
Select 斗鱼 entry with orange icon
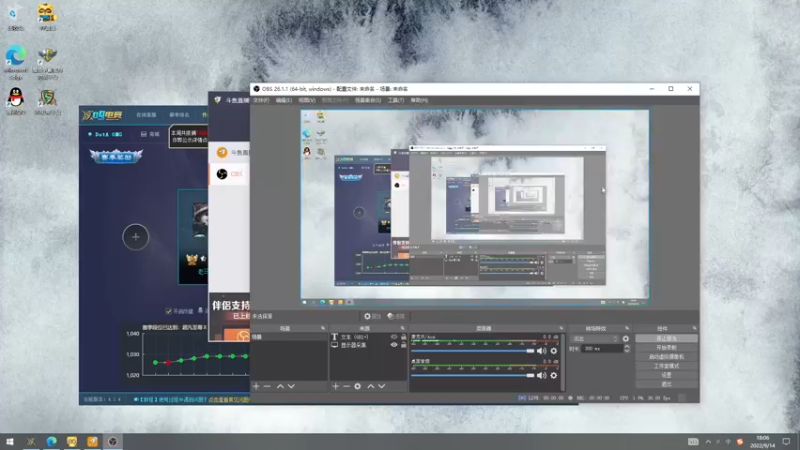click(229, 152)
